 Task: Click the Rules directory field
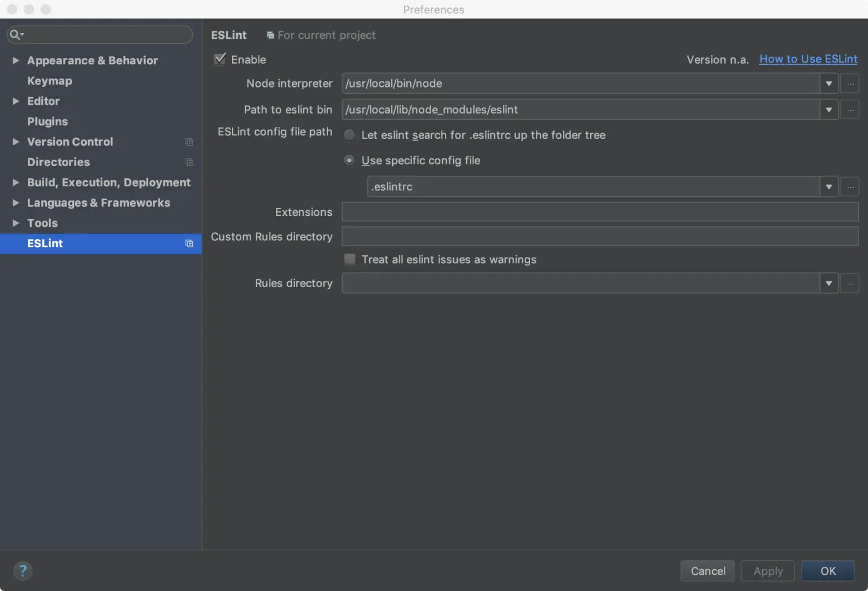point(581,283)
